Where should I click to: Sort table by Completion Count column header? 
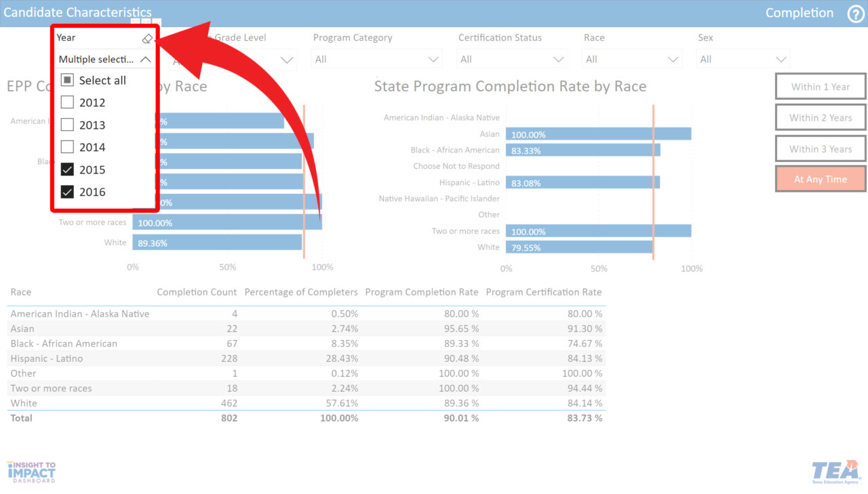[x=197, y=292]
